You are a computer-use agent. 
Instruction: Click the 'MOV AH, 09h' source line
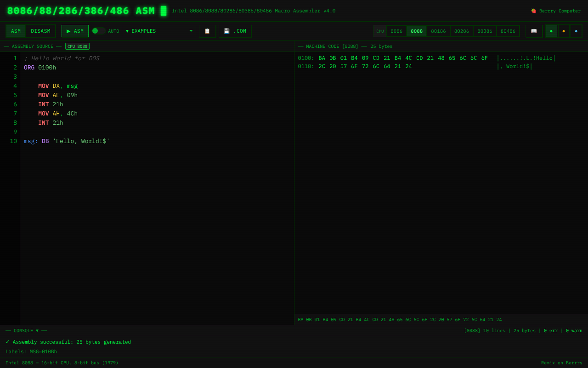click(x=58, y=95)
